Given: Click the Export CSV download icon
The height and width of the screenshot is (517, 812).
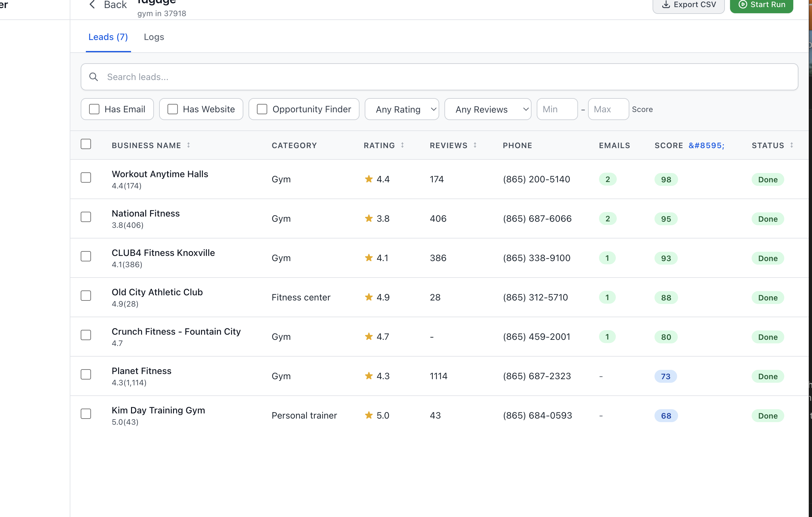Looking at the screenshot, I should [x=666, y=5].
